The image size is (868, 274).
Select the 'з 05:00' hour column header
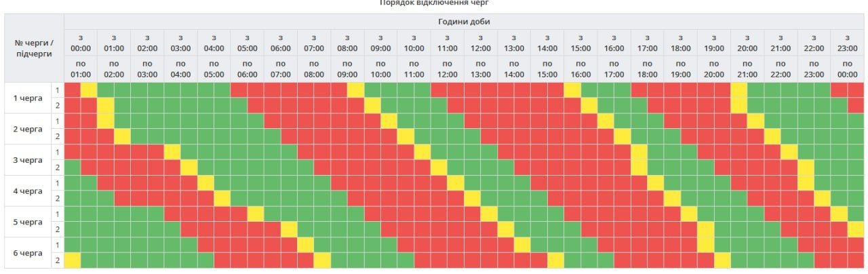tap(248, 43)
